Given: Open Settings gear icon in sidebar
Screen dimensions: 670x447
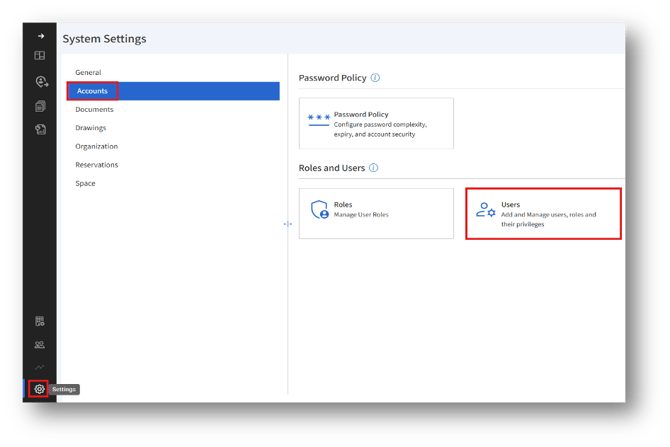Looking at the screenshot, I should 39,389.
